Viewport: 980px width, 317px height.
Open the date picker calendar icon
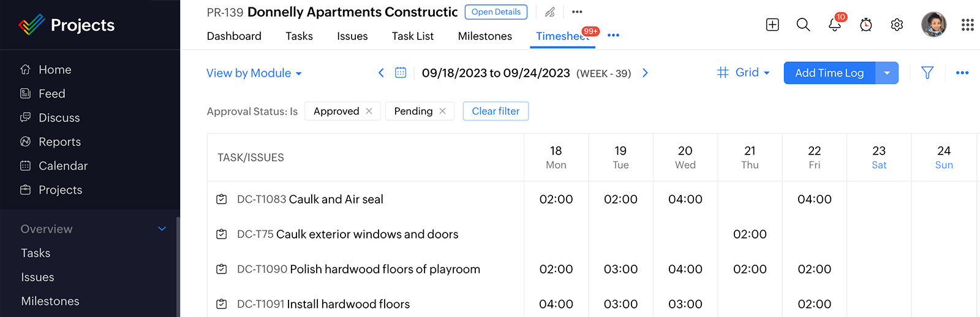tap(401, 73)
